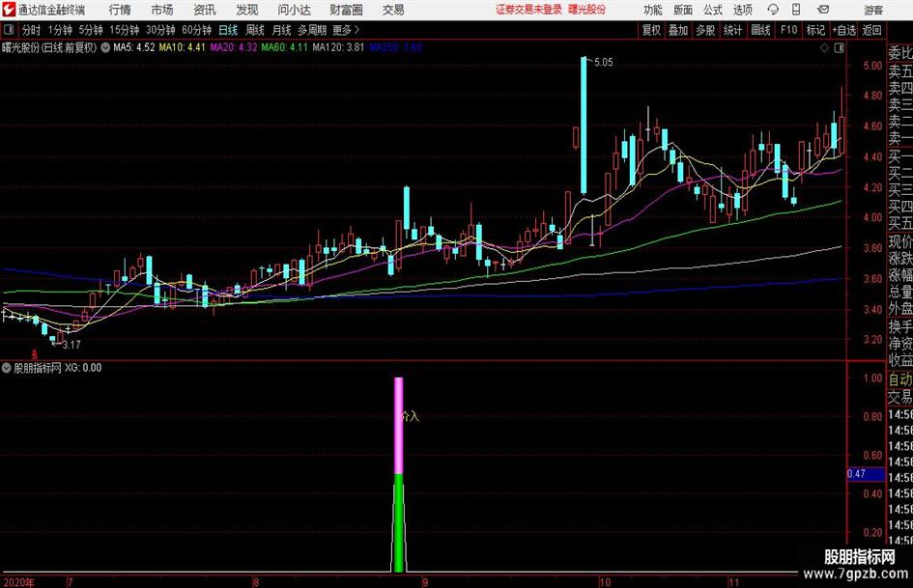Select the 日线 daily period
Viewport: 913px width, 588px height.
[x=228, y=30]
